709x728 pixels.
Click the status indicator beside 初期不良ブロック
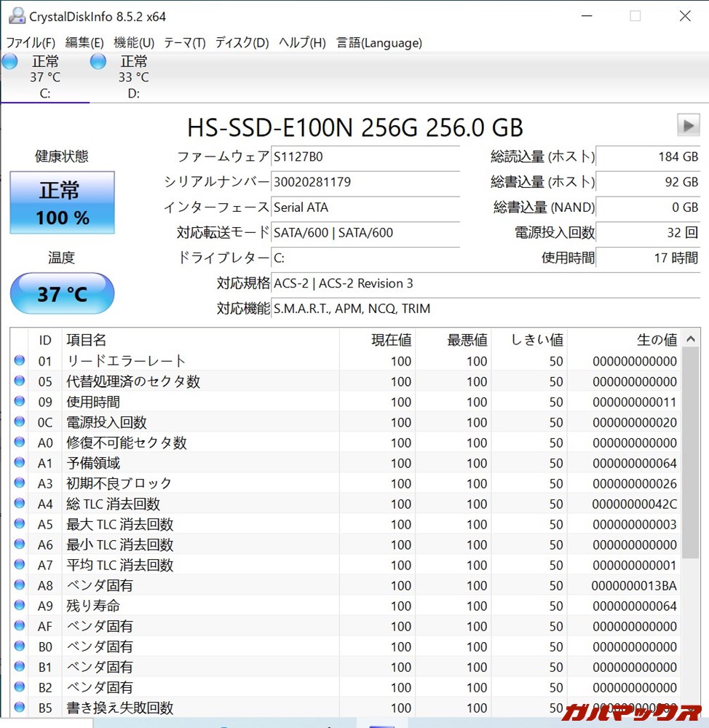[19, 483]
